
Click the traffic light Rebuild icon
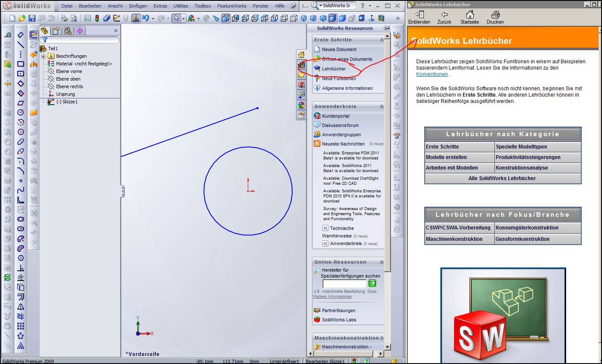pyautogui.click(x=97, y=18)
